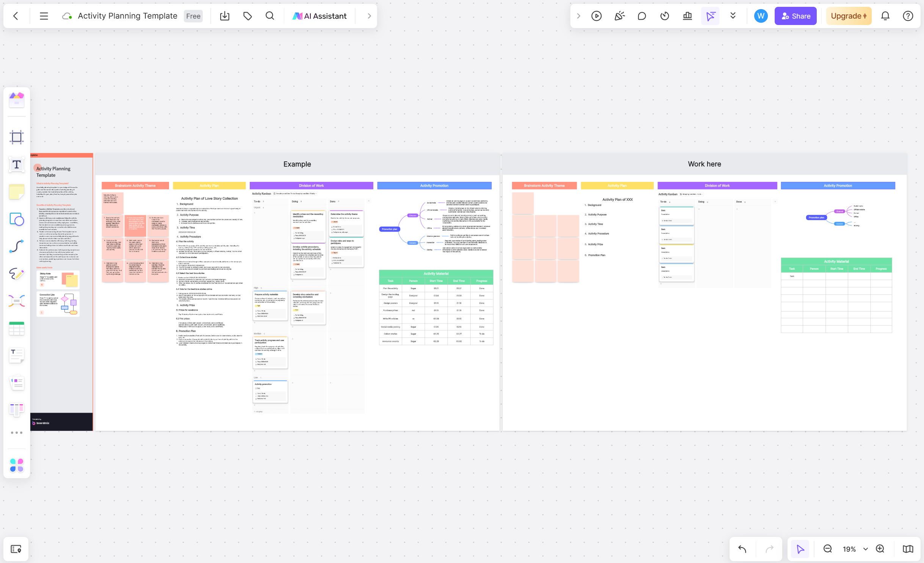Open the search on the top bar
The width and height of the screenshot is (924, 563).
point(269,16)
